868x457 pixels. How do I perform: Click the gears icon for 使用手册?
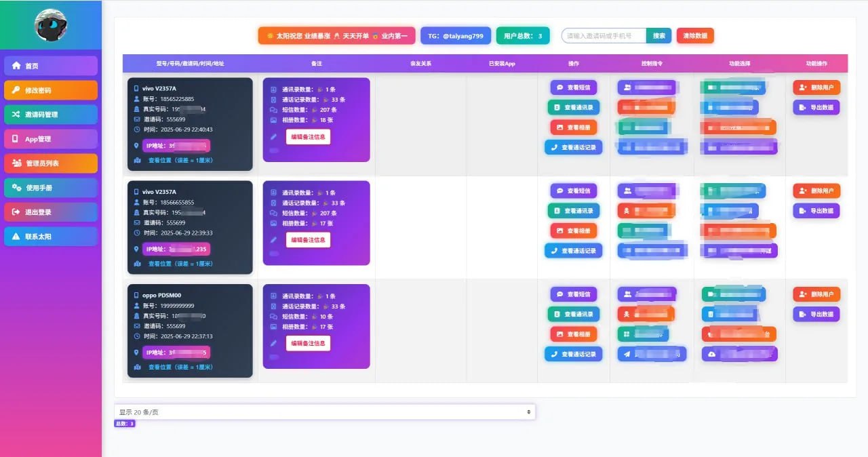16,188
